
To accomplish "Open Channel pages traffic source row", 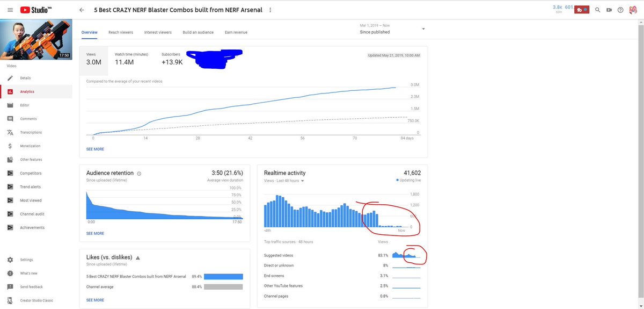I will coord(342,296).
